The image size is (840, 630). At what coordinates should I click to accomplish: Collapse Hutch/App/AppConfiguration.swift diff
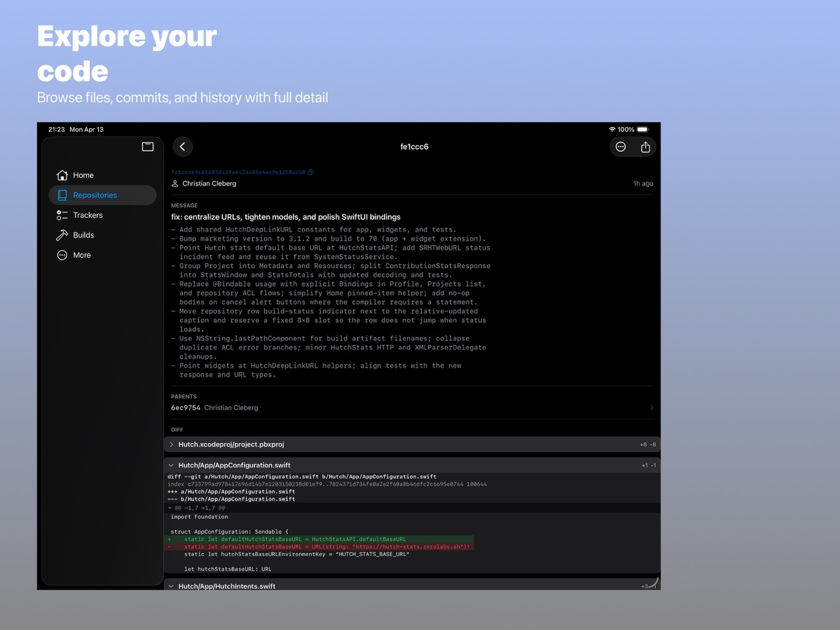[412, 465]
